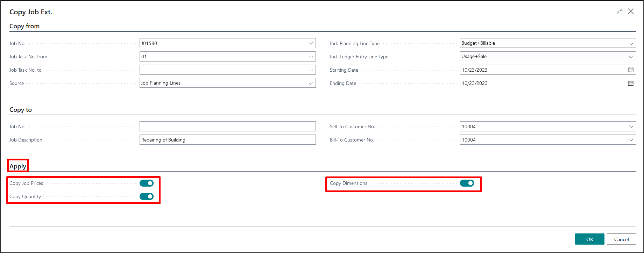Expand the Sell-To Customer No. dropdown
This screenshot has height=253, width=644.
point(631,127)
